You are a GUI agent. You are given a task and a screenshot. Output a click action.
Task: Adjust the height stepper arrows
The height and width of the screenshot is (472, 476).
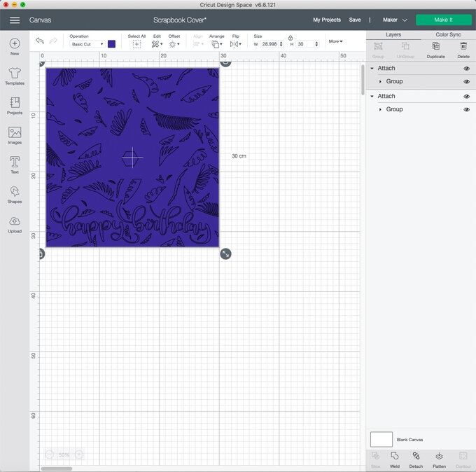316,44
